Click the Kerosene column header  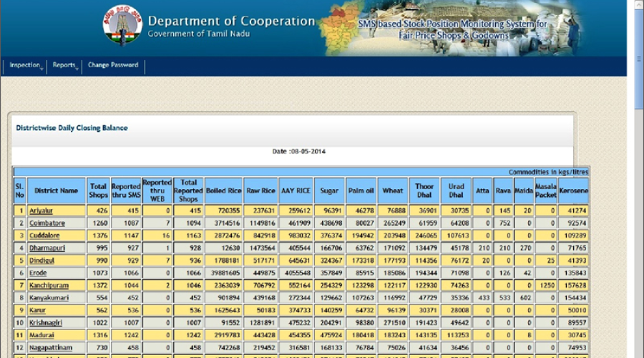coord(573,190)
